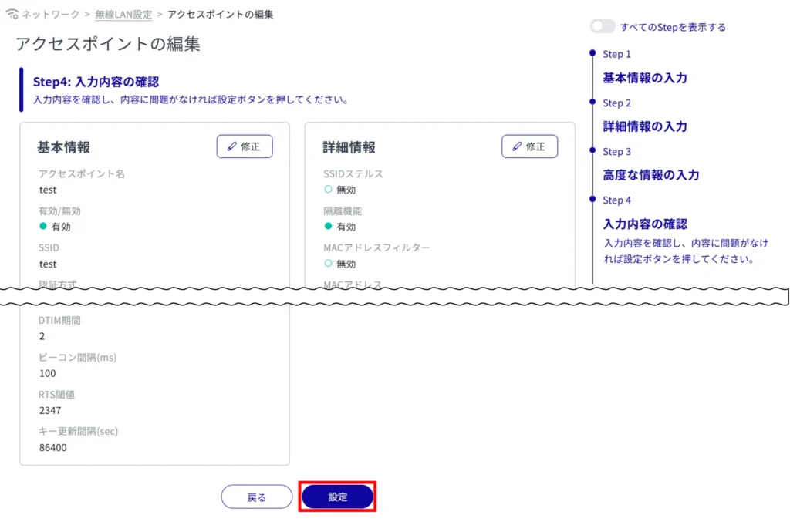790x532 pixels.
Task: Jump to 詳細情報の入力 step title
Action: tap(644, 126)
